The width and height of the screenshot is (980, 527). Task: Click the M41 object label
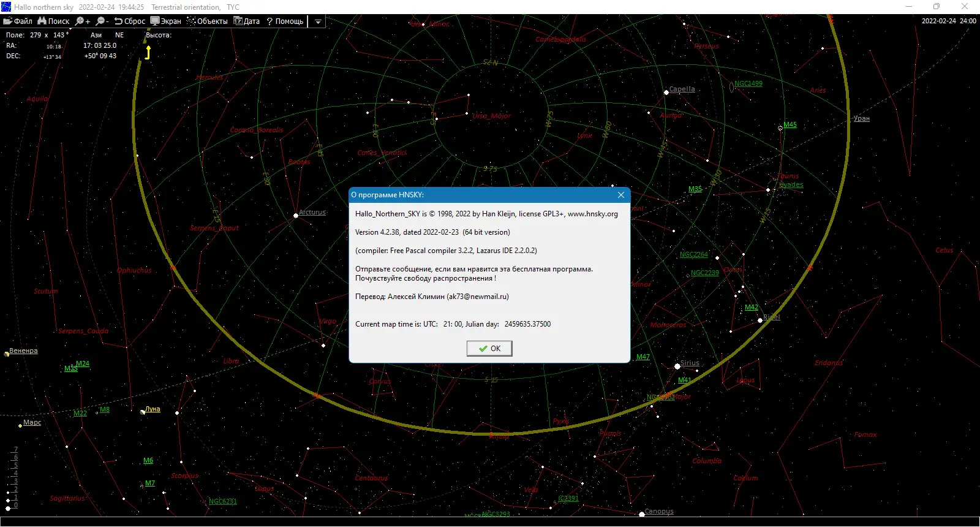[685, 381]
